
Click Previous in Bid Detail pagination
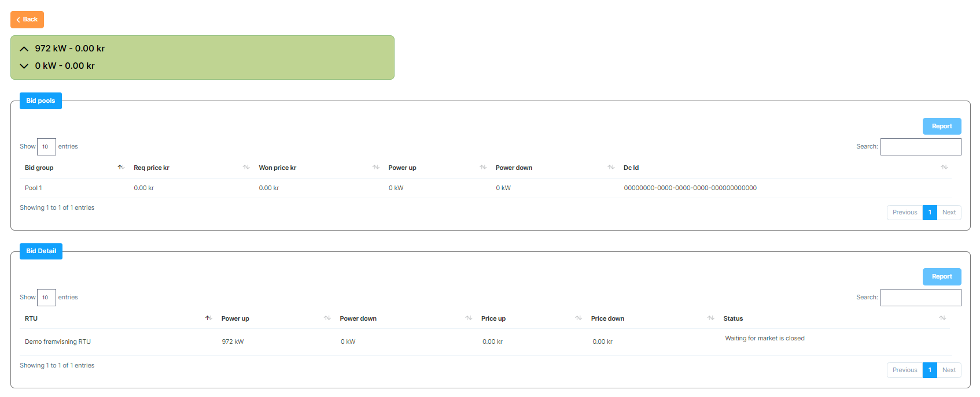(905, 370)
